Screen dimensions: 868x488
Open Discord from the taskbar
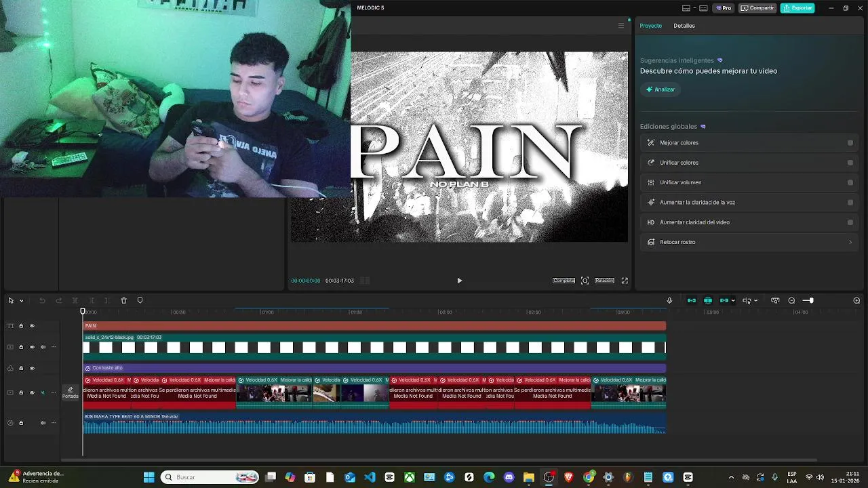click(x=509, y=477)
